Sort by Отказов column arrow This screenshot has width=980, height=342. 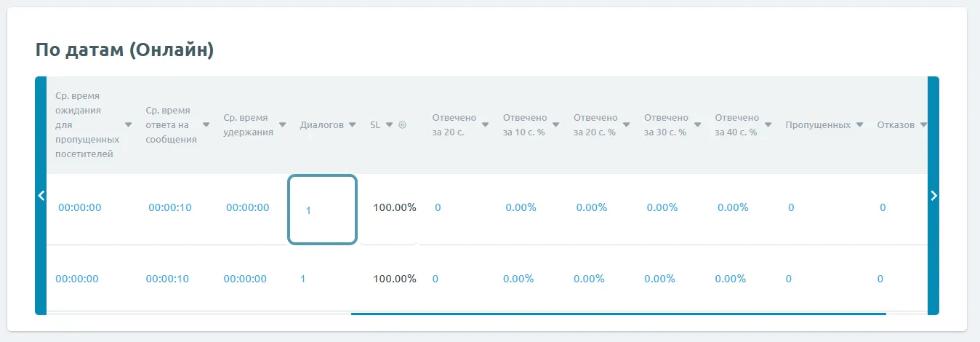coord(923,125)
